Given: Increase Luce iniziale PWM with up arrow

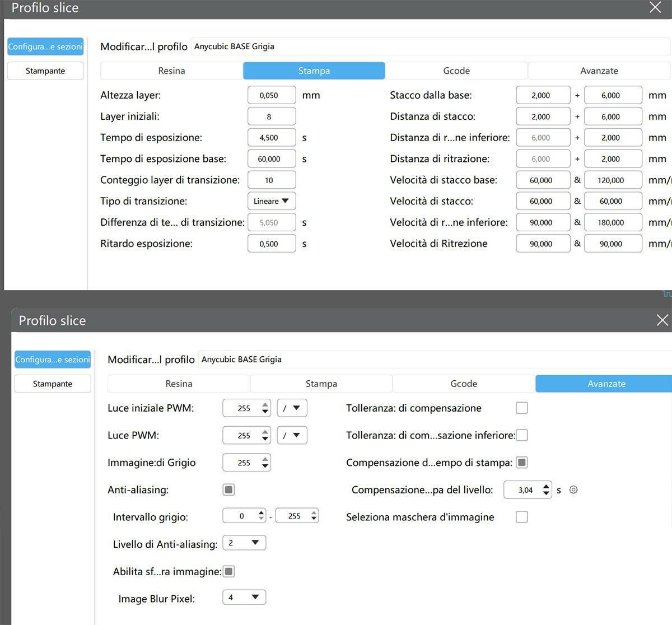Looking at the screenshot, I should tap(265, 404).
